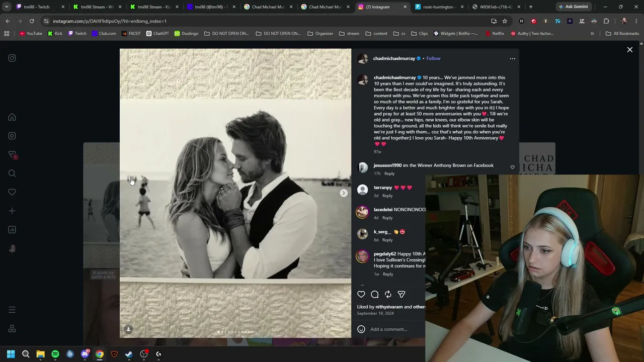Screen dimensions: 644x362
Task: Open Messages with the notification badge
Action: click(12, 155)
